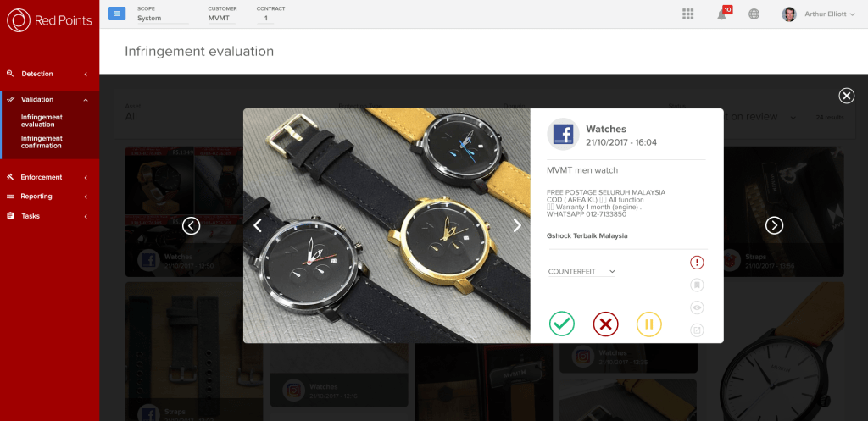Open background Instagram Watches card dated 13:35
The image size is (868, 421).
pyautogui.click(x=628, y=357)
